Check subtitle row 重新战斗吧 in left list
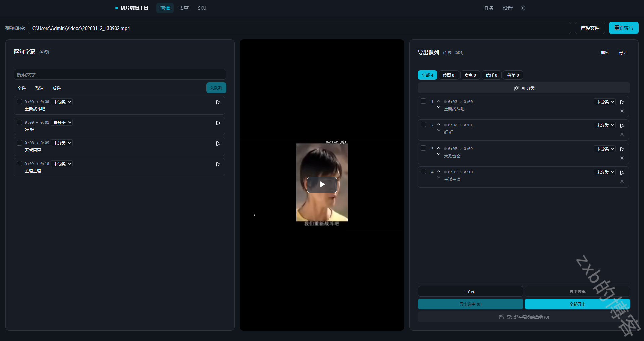 click(x=19, y=102)
